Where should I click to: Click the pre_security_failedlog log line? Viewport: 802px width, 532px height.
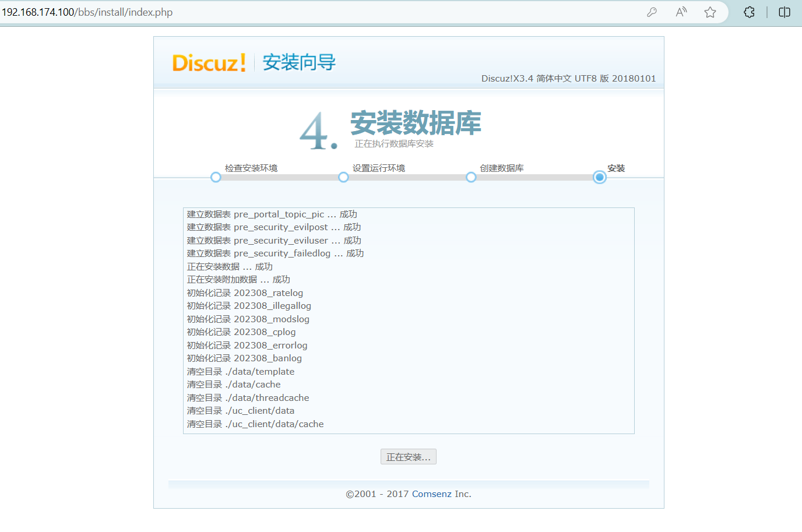(x=275, y=253)
